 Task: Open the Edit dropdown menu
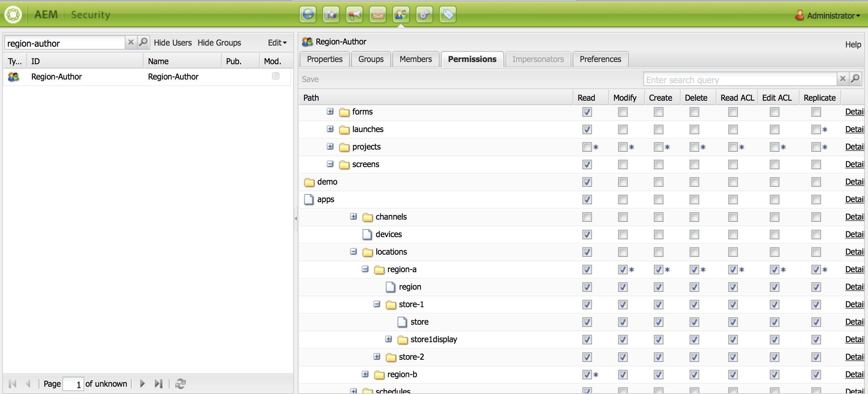point(277,43)
